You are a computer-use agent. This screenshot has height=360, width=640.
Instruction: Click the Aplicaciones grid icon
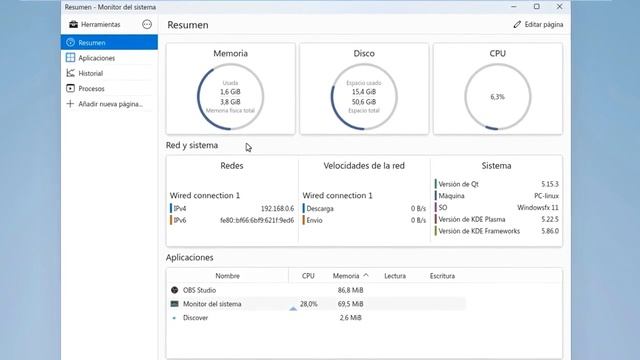coord(70,58)
